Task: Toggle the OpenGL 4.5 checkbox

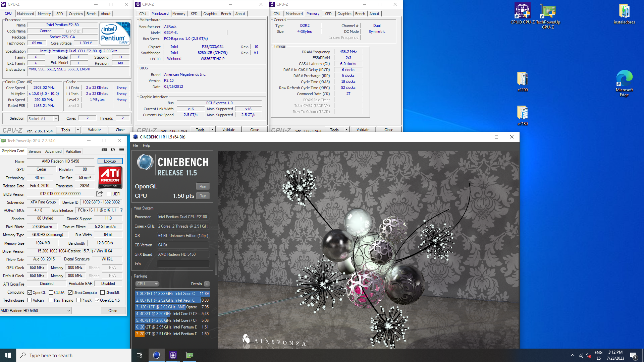Action: 97,300
